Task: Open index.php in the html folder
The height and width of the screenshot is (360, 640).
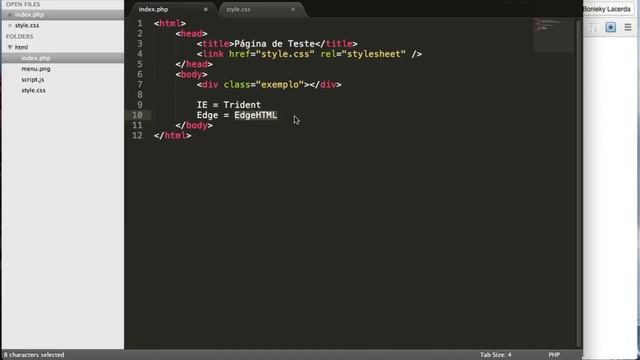Action: tap(36, 58)
